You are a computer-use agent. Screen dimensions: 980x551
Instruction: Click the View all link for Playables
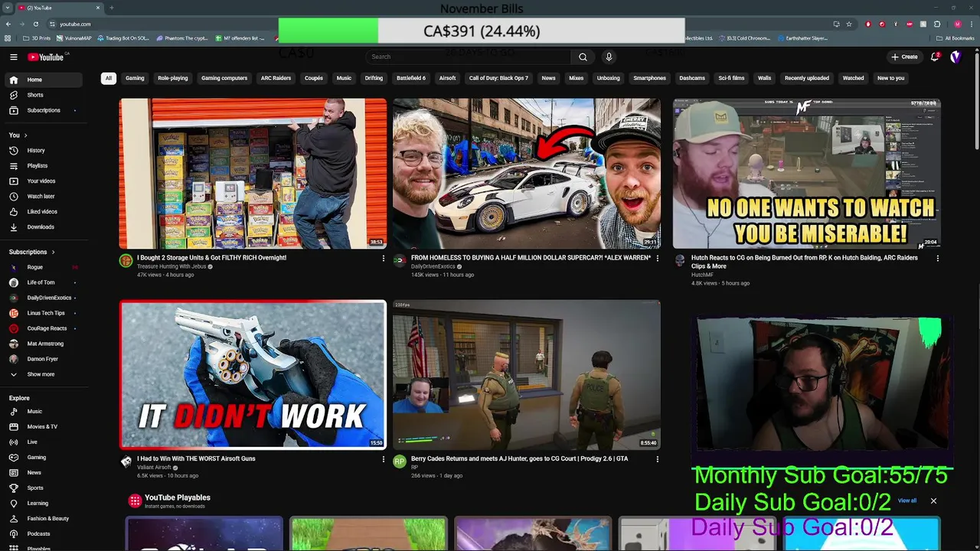coord(907,500)
